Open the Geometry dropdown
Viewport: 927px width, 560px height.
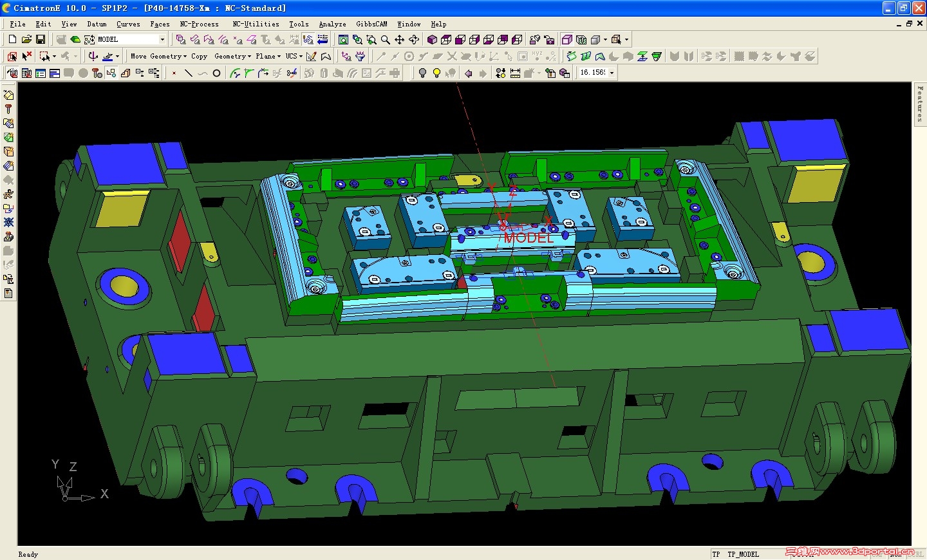pos(233,56)
